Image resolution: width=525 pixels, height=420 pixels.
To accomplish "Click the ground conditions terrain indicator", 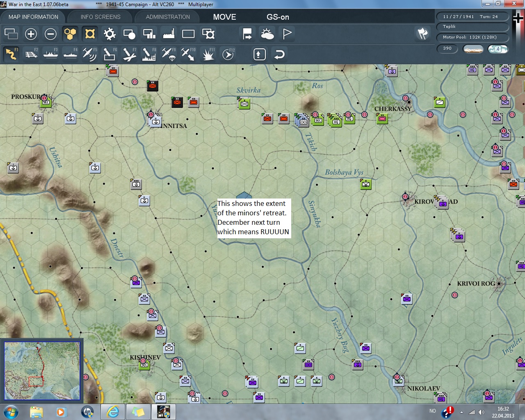I will (473, 49).
